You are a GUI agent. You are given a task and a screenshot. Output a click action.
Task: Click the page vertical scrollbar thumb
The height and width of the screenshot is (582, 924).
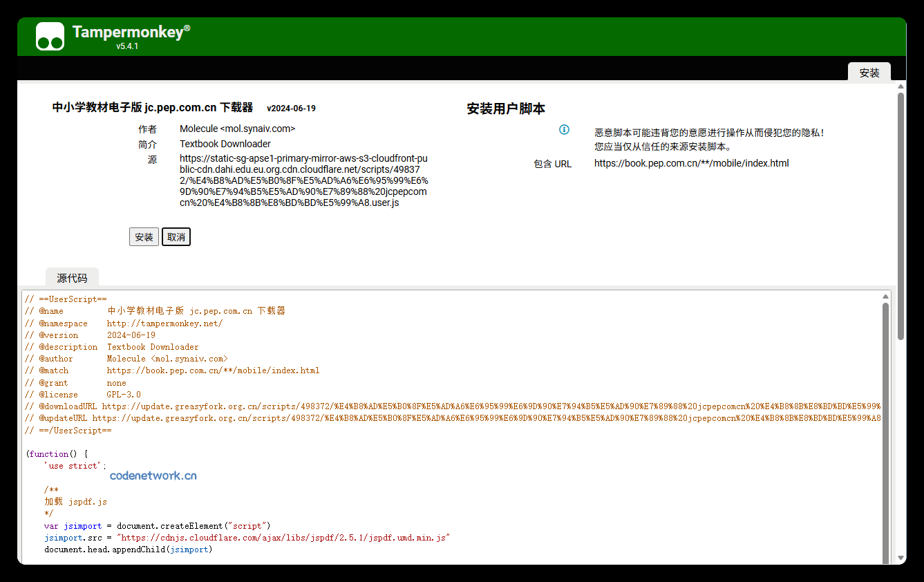pyautogui.click(x=901, y=214)
